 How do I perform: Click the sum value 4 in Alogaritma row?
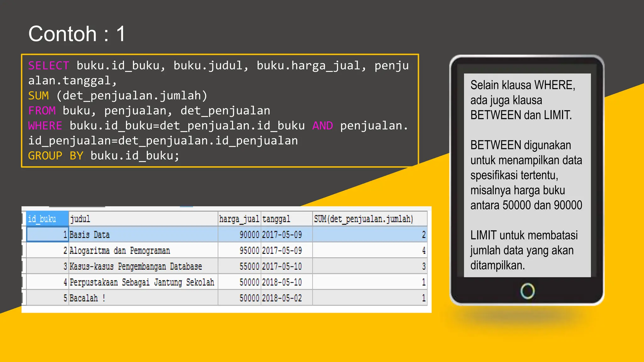(x=370, y=250)
